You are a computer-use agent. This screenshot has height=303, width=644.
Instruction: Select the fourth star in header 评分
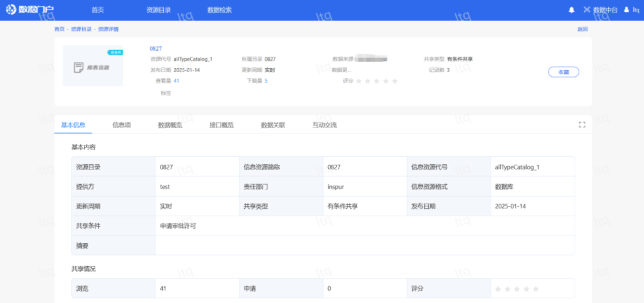[385, 81]
